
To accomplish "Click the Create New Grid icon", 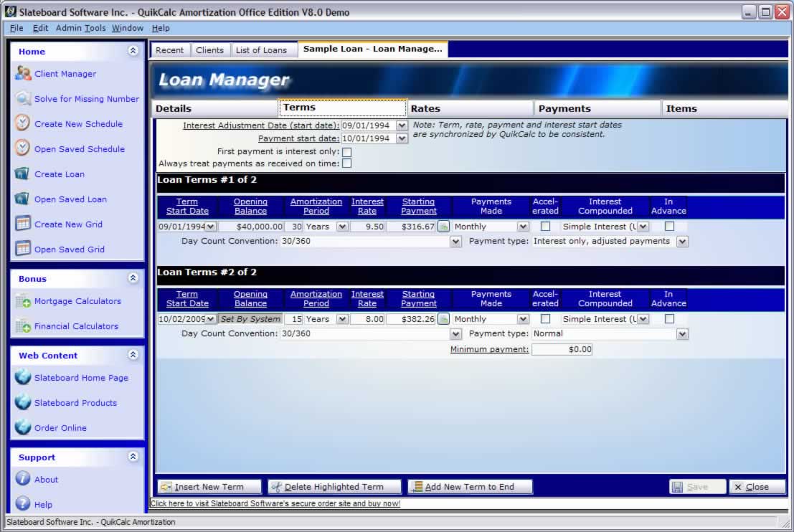I will click(x=23, y=224).
